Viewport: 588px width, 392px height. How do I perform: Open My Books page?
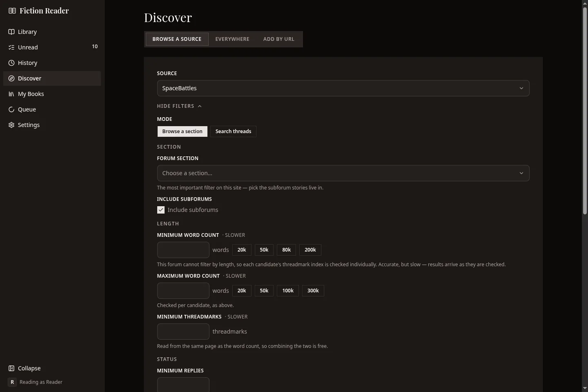click(x=52, y=94)
